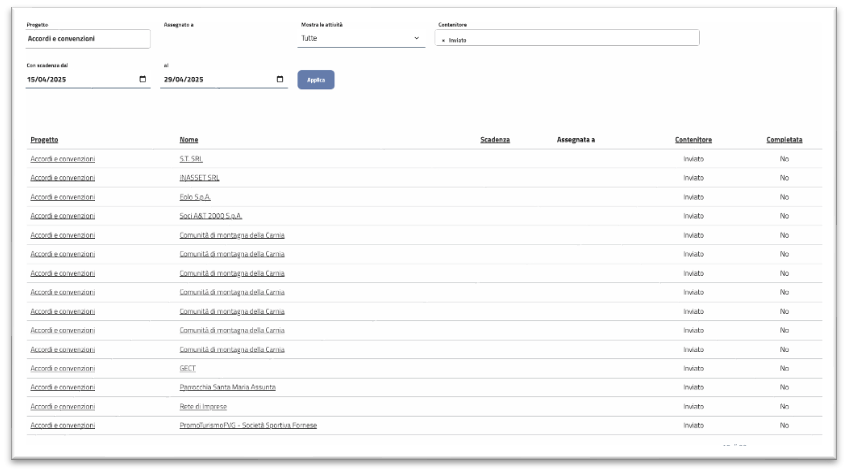847x470 pixels.
Task: Sort table by Contenitore column header
Action: point(693,140)
